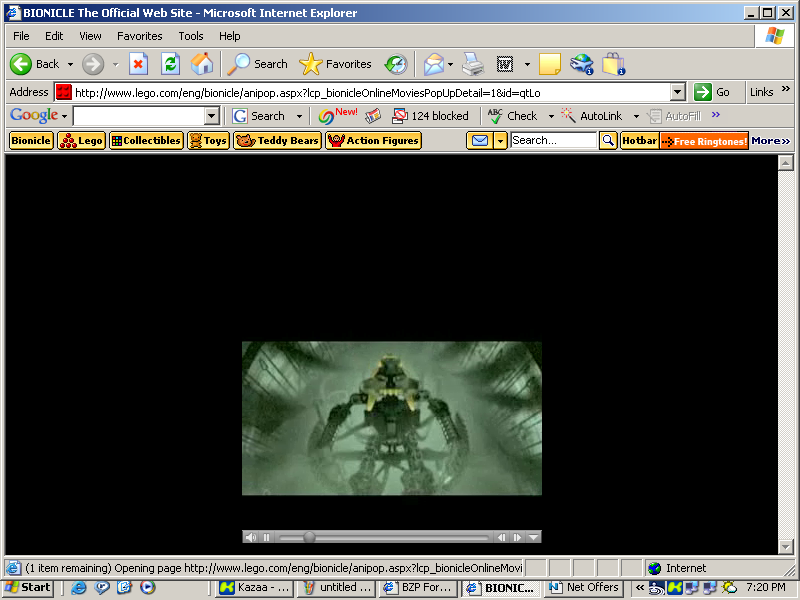800x600 pixels.
Task: Stop page loading with the red X icon
Action: 138,63
